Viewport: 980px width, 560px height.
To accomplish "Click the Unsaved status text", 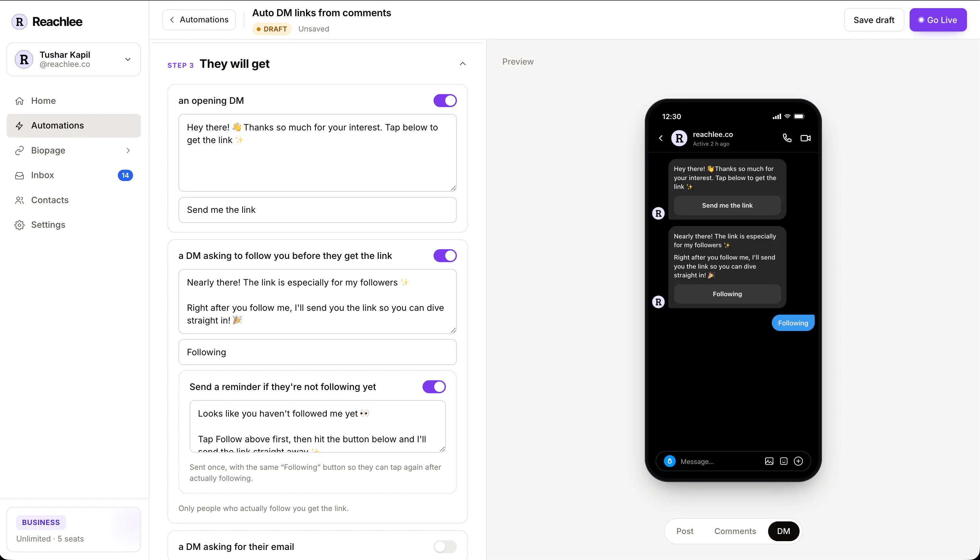I will coord(313,29).
